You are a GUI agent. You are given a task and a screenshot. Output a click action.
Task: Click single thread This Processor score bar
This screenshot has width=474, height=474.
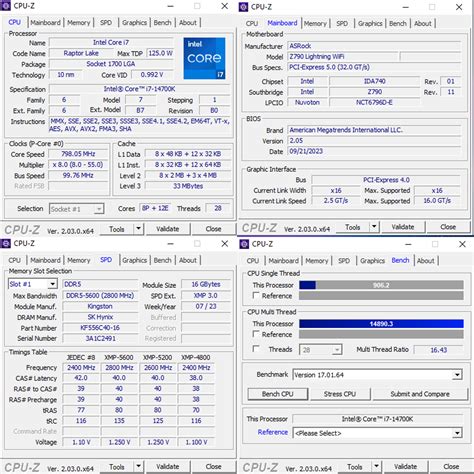[381, 285]
